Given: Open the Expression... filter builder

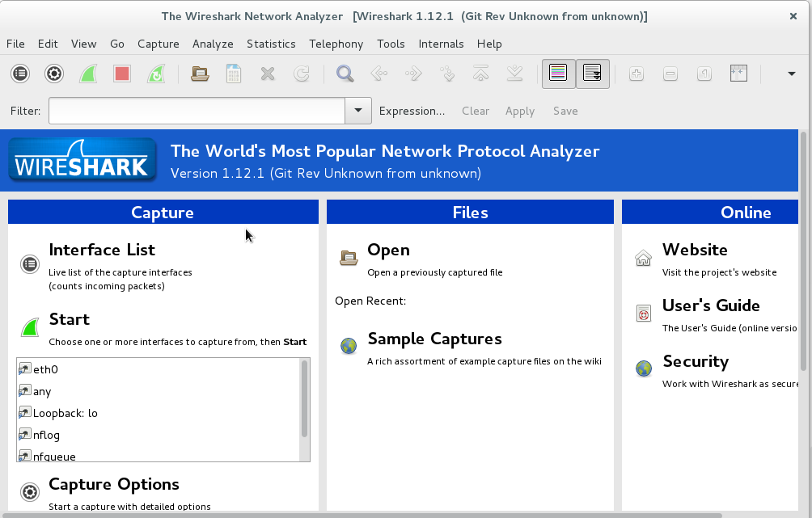Looking at the screenshot, I should pyautogui.click(x=412, y=111).
